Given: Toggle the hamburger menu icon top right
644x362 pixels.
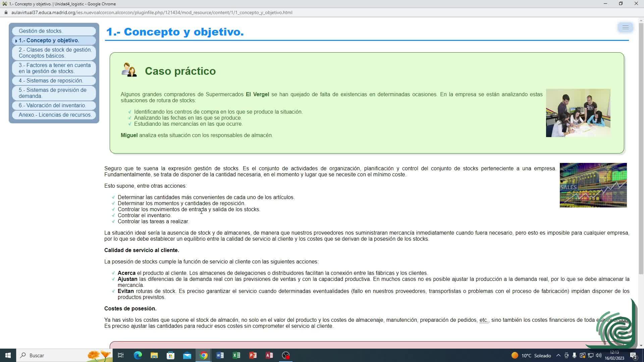Looking at the screenshot, I should click(625, 27).
